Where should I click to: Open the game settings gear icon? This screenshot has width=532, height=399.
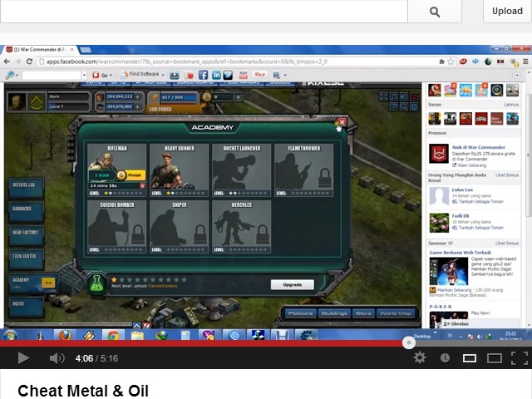click(x=414, y=107)
